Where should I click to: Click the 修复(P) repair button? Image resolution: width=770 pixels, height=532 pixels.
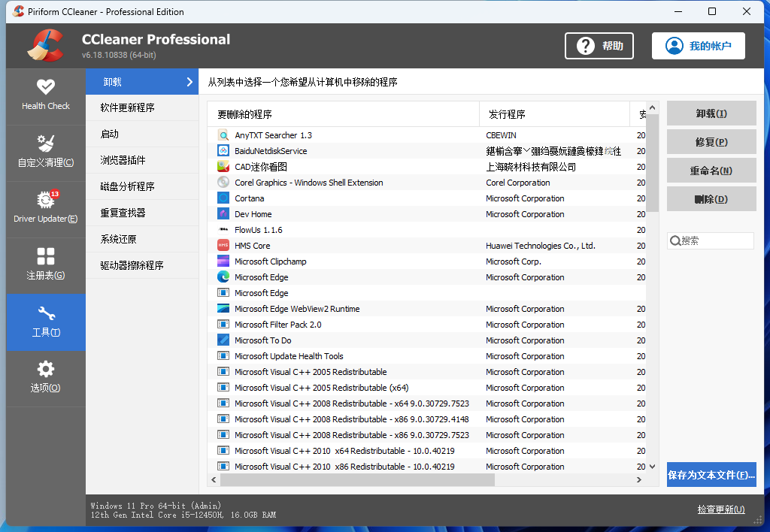click(711, 142)
